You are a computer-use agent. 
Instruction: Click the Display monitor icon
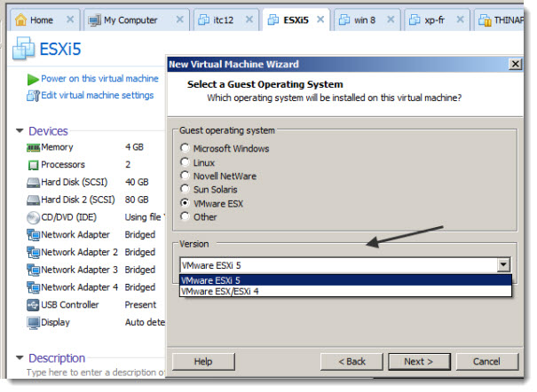point(33,323)
